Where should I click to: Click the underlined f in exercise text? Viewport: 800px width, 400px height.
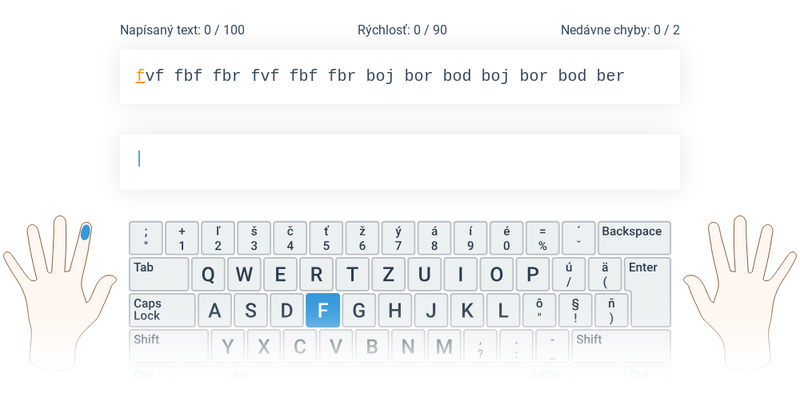point(140,76)
